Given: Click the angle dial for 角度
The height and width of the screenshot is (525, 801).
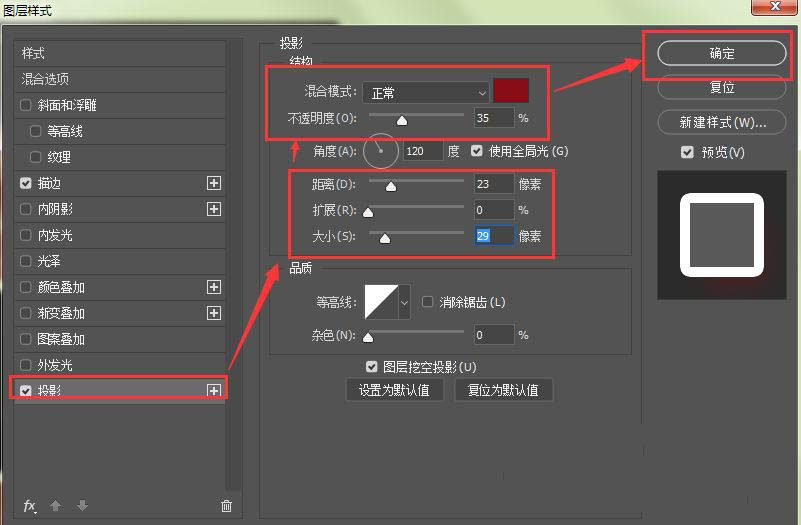Looking at the screenshot, I should [x=381, y=151].
